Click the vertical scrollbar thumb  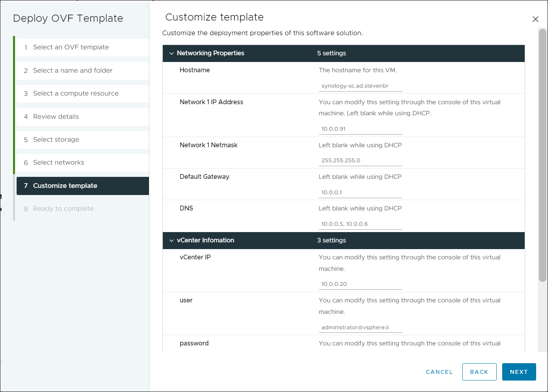pos(542,155)
